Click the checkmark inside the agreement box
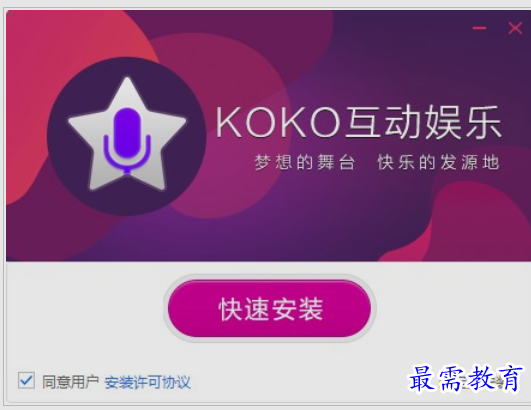The width and height of the screenshot is (531, 410). [x=26, y=380]
